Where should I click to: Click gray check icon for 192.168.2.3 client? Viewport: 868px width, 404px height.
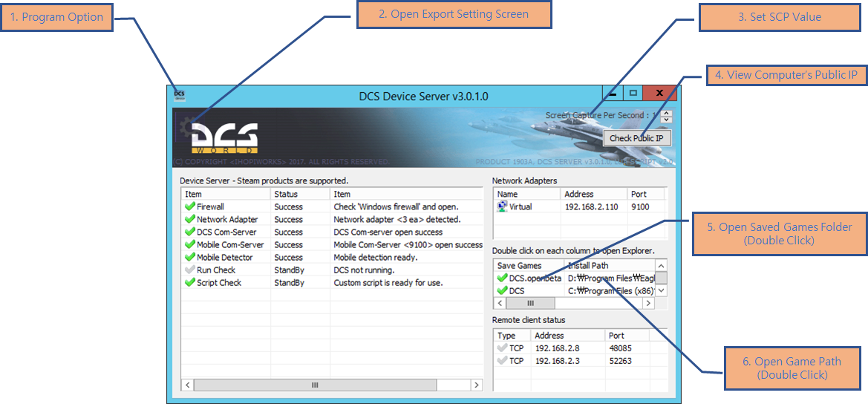(502, 361)
